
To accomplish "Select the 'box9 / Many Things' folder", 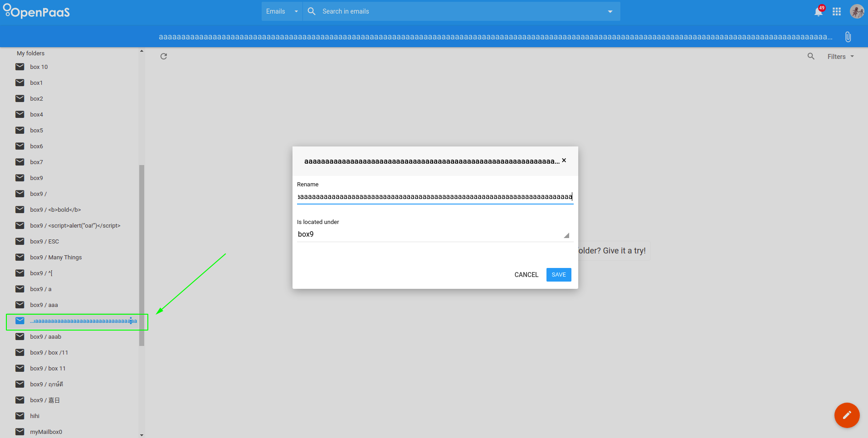I will pos(56,257).
